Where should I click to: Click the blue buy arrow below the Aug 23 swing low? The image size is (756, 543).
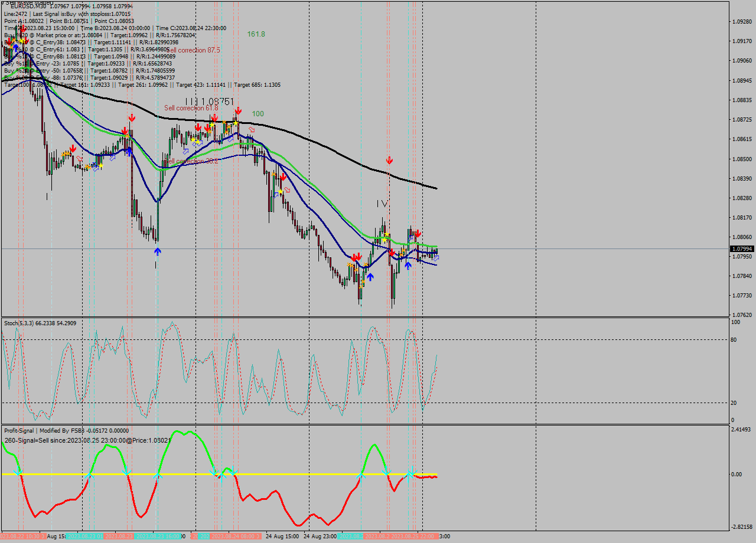157,251
